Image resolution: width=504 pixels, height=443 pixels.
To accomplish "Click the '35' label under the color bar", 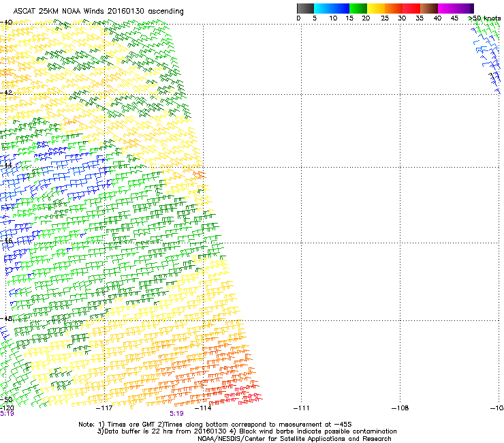I will pos(420,18).
